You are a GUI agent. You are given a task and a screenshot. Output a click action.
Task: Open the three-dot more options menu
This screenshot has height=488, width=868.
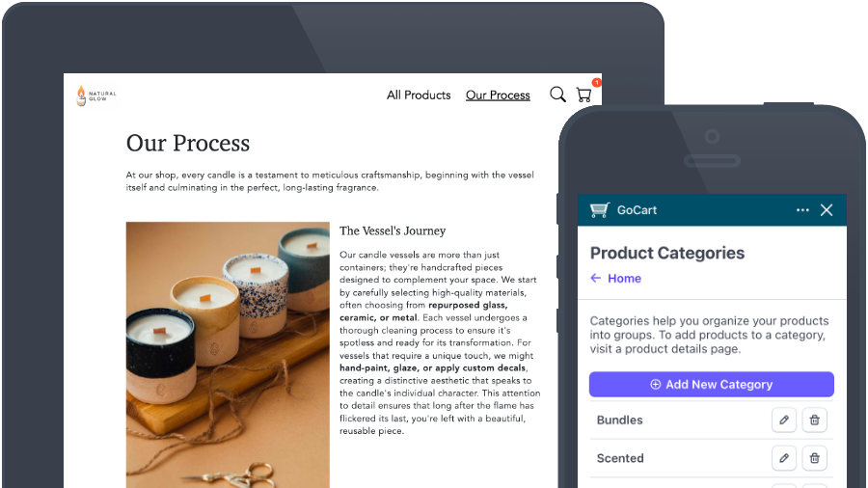802,210
